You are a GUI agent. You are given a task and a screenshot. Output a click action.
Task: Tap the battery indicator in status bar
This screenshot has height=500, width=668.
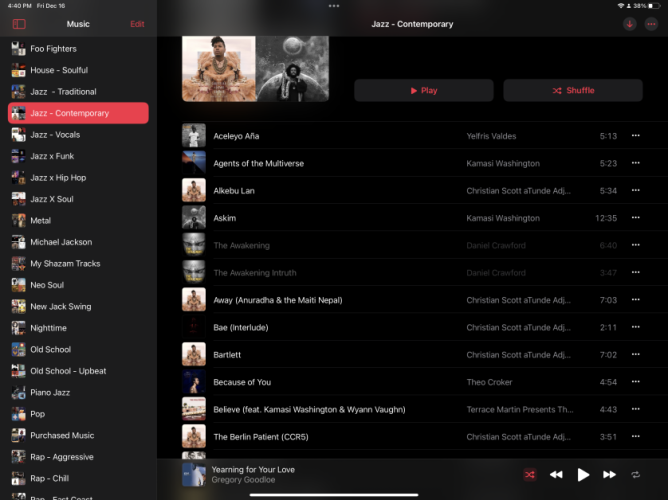[654, 6]
